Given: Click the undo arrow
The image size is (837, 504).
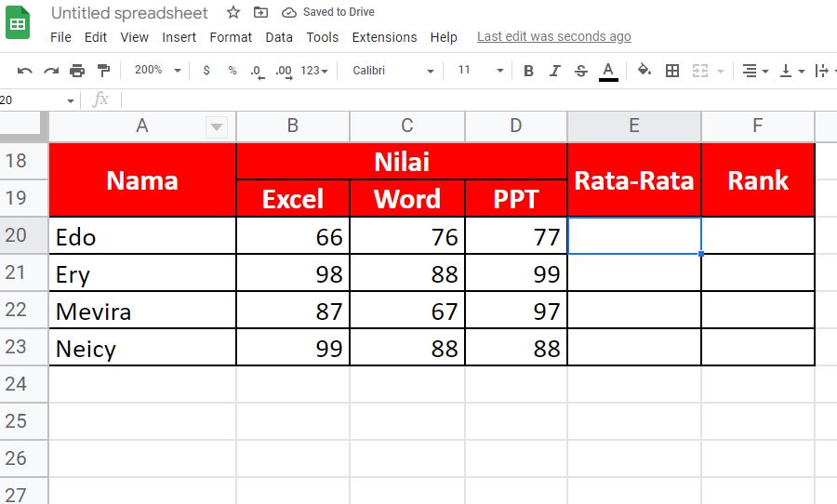Looking at the screenshot, I should [24, 71].
